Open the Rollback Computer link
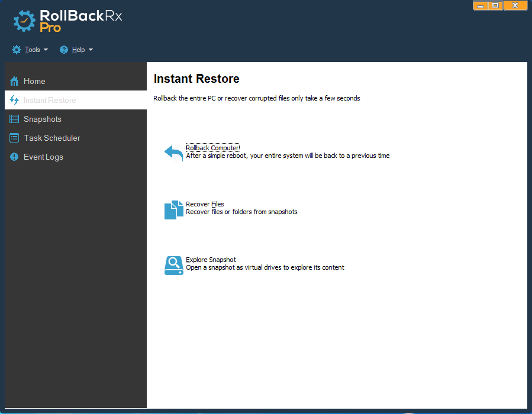Image resolution: width=532 pixels, height=414 pixels. coord(212,148)
